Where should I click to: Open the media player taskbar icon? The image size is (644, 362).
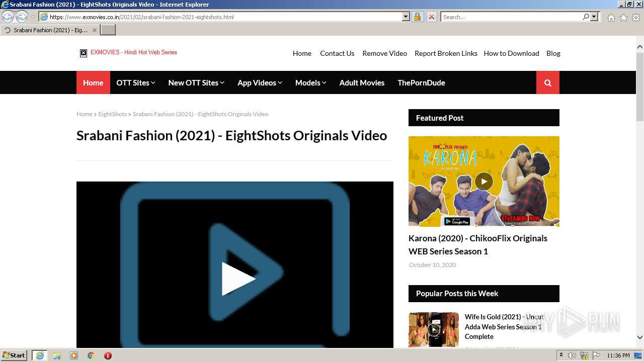coord(74,355)
